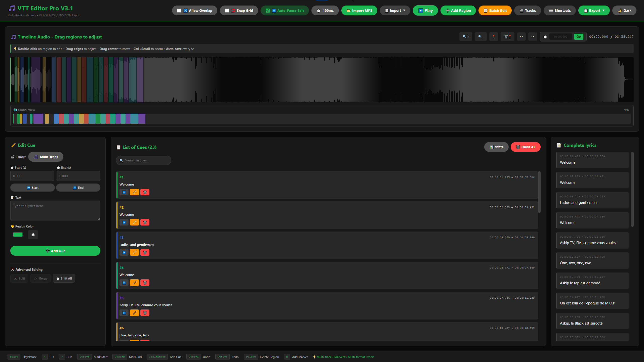Zoom in on the audio timeline
This screenshot has height=362, width=644.
click(x=466, y=37)
